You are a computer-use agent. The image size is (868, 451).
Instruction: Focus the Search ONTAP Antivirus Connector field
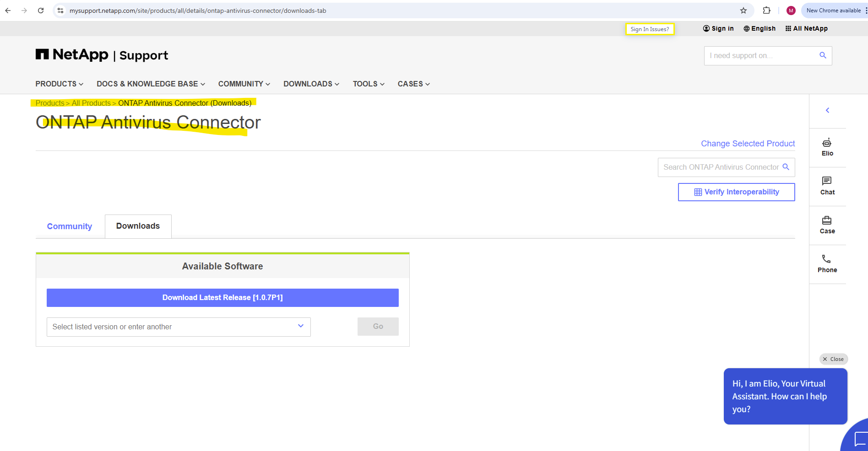coord(726,167)
